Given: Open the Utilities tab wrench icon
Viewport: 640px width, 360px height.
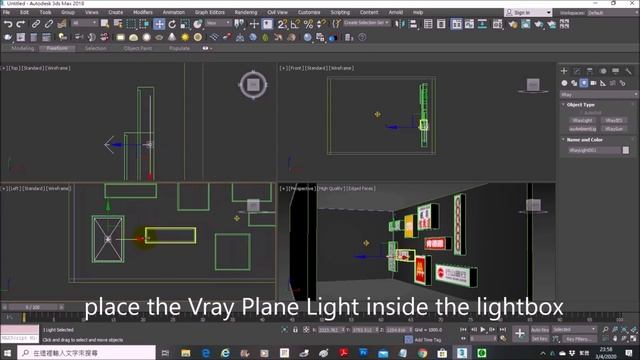Looking at the screenshot, I should (628, 71).
